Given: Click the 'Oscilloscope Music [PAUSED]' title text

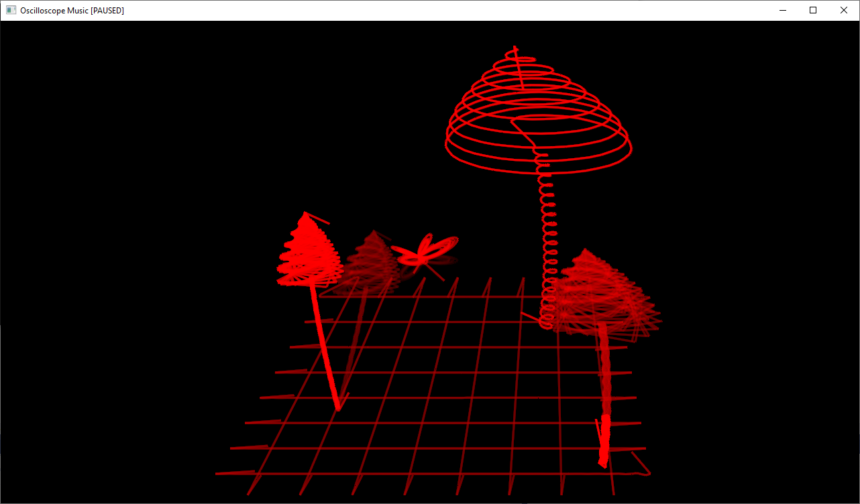Looking at the screenshot, I should (x=72, y=11).
